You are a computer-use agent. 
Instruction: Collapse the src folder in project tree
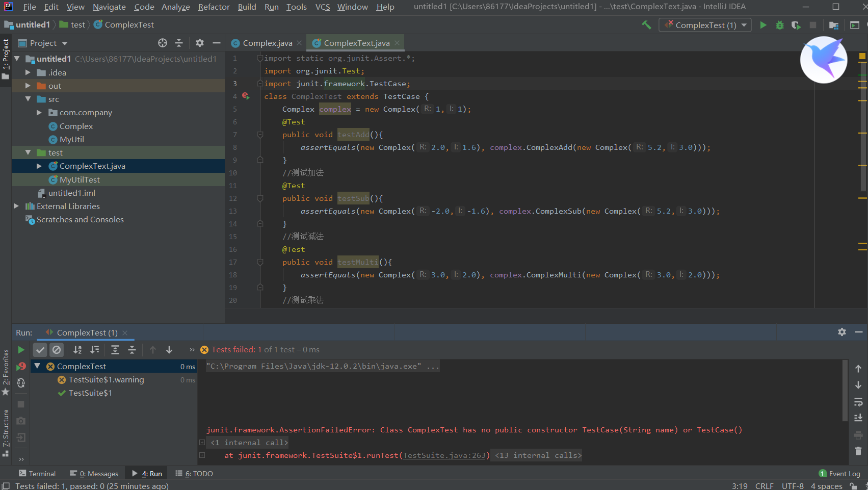tap(29, 99)
